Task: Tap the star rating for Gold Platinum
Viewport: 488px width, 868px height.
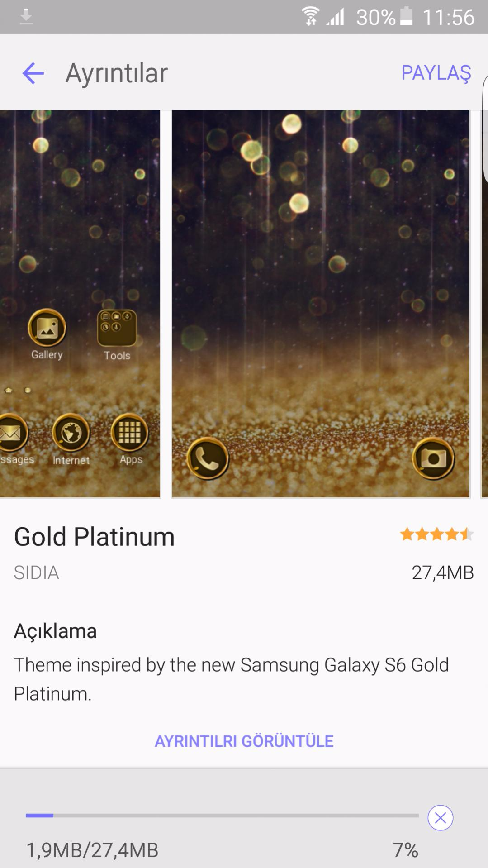Action: [437, 534]
